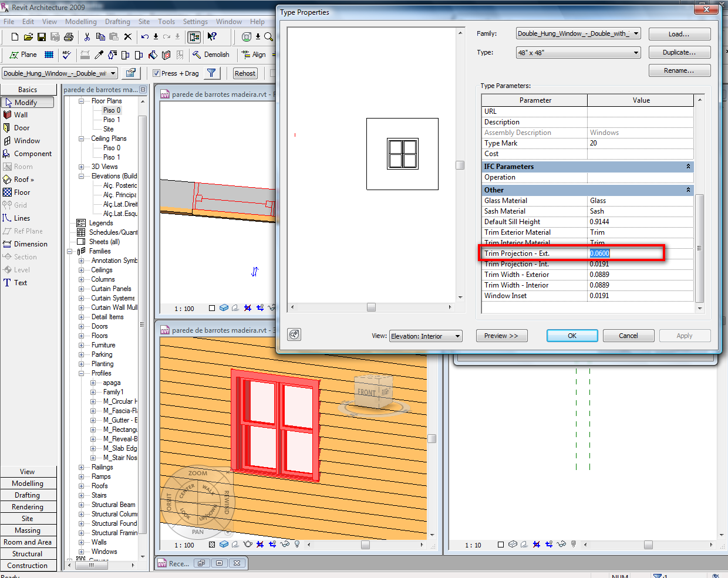Click the Duplicate... button

[679, 52]
